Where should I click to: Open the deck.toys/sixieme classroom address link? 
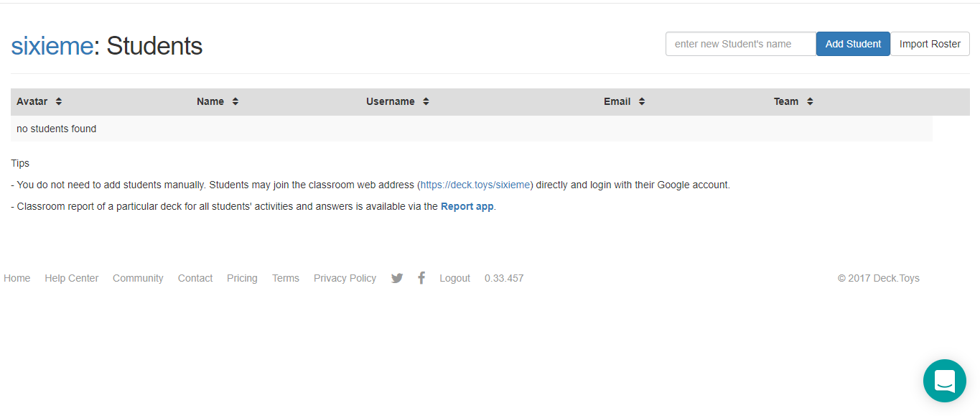(x=475, y=185)
